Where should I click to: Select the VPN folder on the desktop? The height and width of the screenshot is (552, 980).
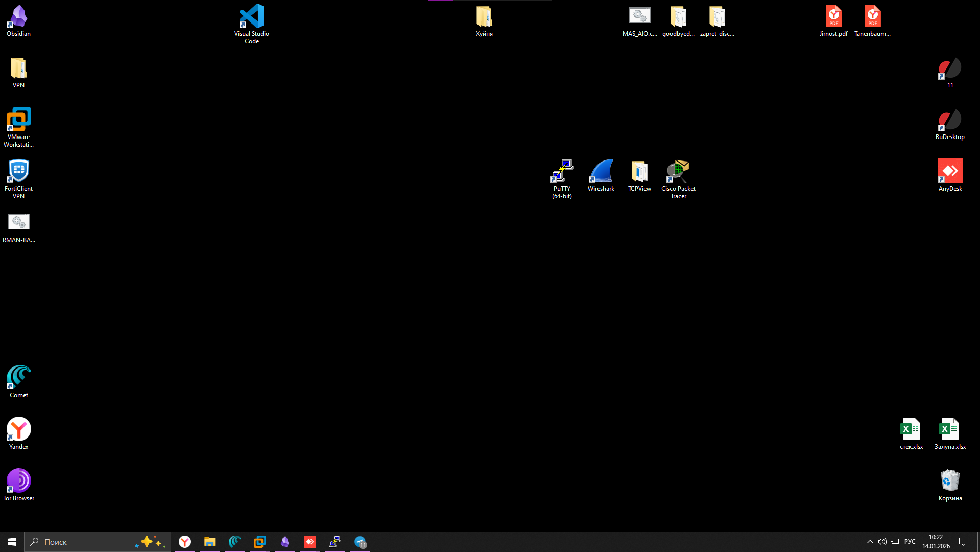(19, 73)
